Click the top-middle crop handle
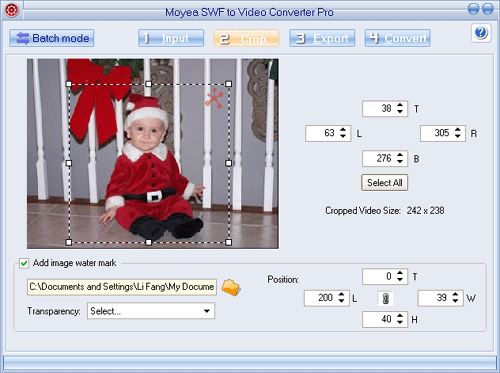 pyautogui.click(x=149, y=84)
